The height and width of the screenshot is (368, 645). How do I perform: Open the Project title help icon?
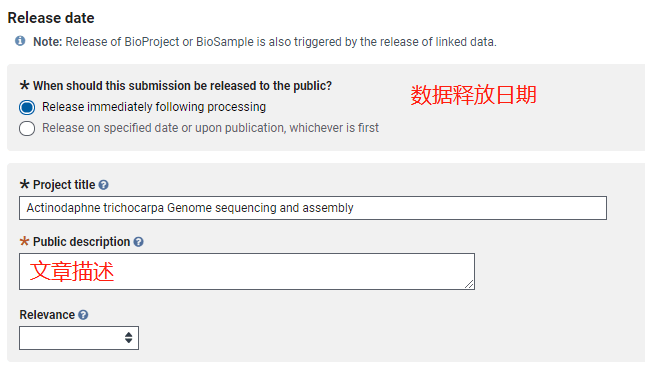point(104,185)
